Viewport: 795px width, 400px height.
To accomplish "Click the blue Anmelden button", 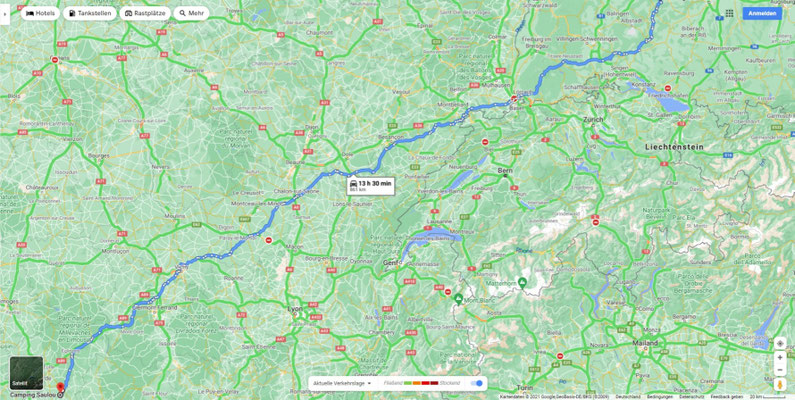I will click(762, 14).
